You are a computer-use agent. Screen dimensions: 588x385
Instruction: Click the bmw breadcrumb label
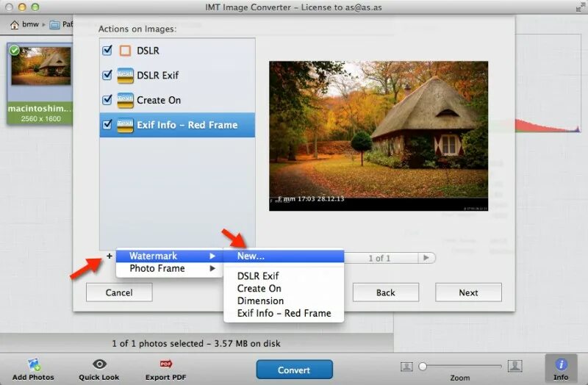tap(30, 24)
